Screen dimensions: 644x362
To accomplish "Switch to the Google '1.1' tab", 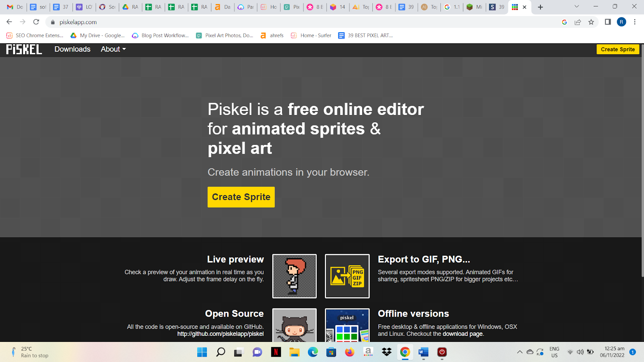I will point(452,7).
